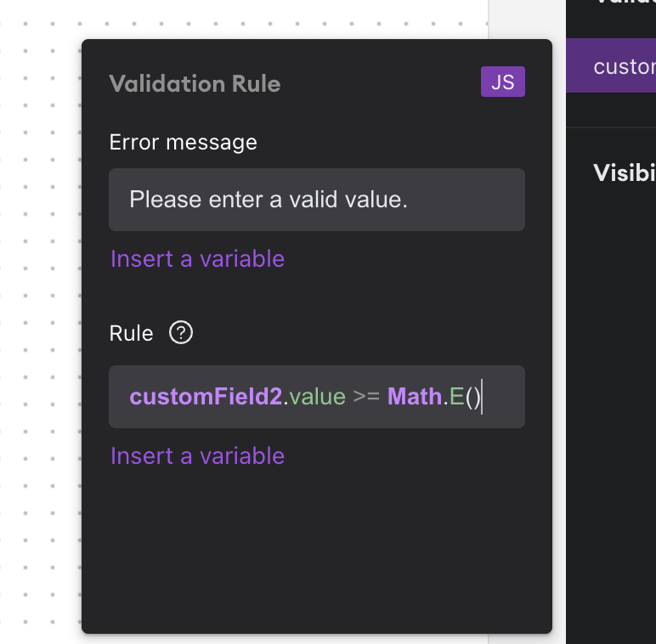Select the purple highlighted custom item in sidebar
The width and height of the screenshot is (656, 644).
(x=611, y=65)
